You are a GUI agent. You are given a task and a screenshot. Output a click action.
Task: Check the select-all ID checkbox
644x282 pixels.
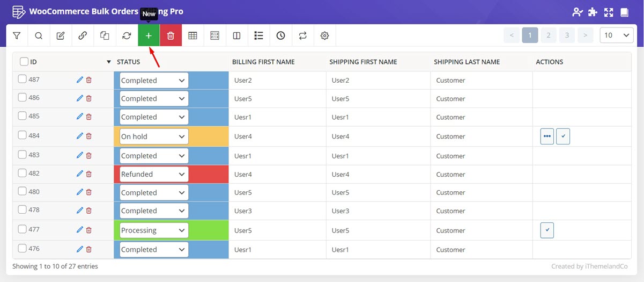tap(24, 61)
